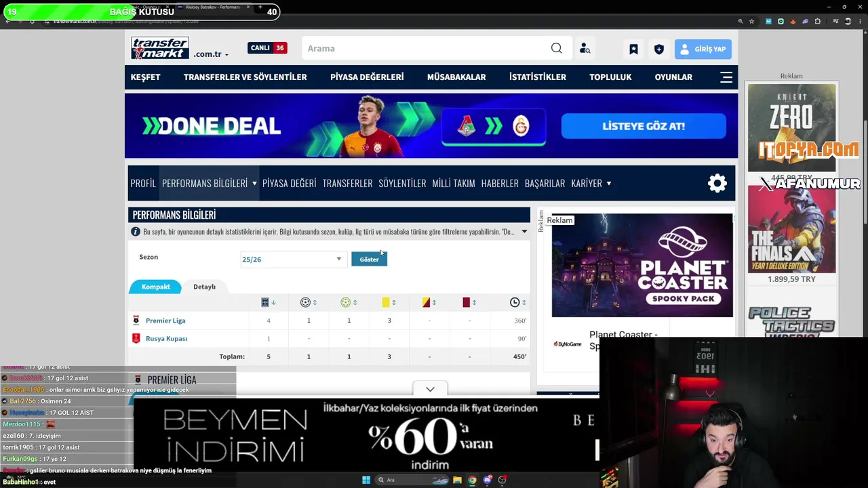The width and height of the screenshot is (868, 488).
Task: Open the browser Extensions puzzle icon
Action: click(817, 21)
